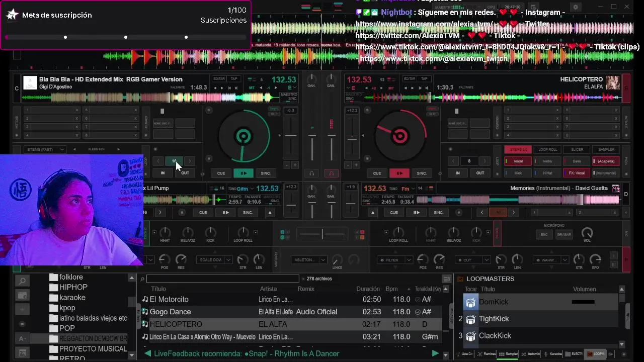Play/pause the HELICOPTERO deck
The image size is (644, 362).
[399, 173]
